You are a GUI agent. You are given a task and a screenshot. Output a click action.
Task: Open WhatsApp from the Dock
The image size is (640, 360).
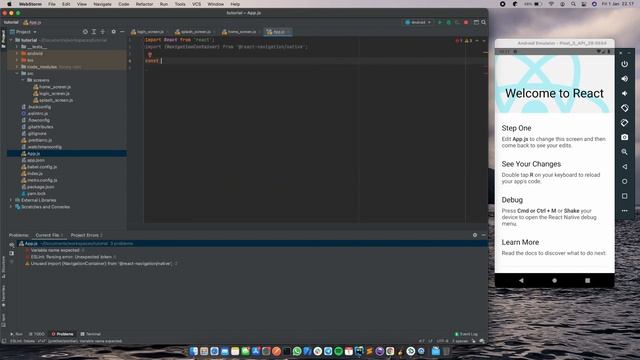(297, 351)
